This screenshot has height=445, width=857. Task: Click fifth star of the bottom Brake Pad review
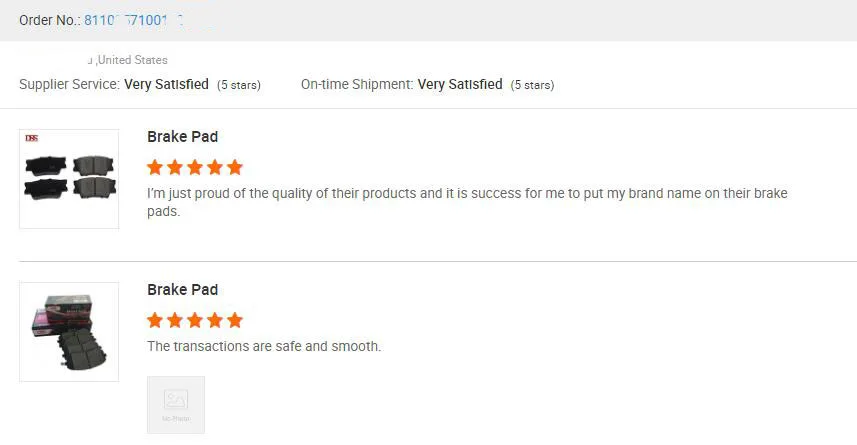(x=235, y=320)
